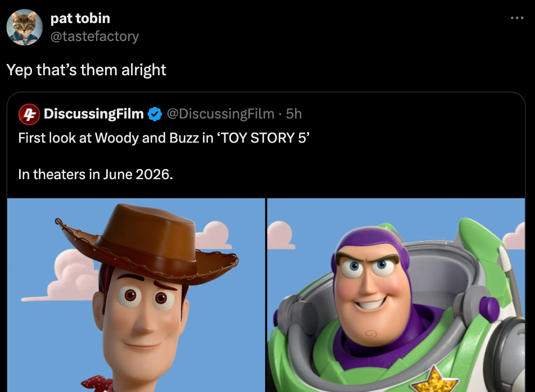Image resolution: width=535 pixels, height=392 pixels.
Task: Click the 'In theaters in June 2026.' line
Action: (x=96, y=175)
